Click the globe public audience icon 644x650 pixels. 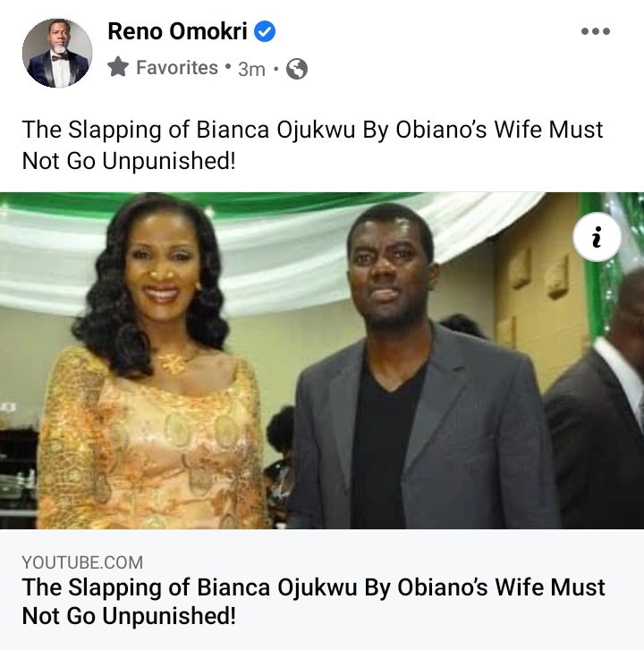pyautogui.click(x=296, y=69)
